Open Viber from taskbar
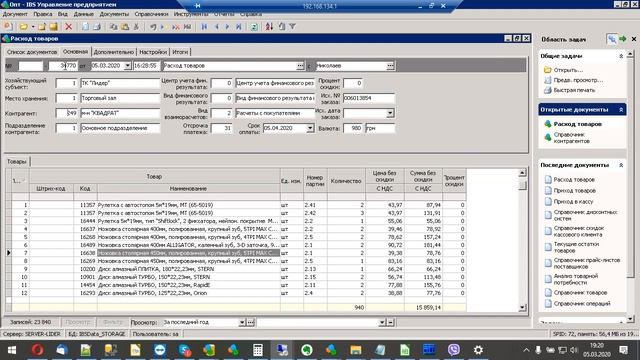Image resolution: width=640 pixels, height=360 pixels. [x=453, y=350]
